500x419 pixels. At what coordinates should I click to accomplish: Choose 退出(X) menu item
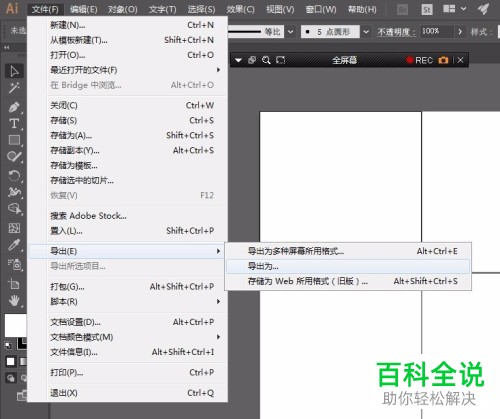[x=127, y=393]
